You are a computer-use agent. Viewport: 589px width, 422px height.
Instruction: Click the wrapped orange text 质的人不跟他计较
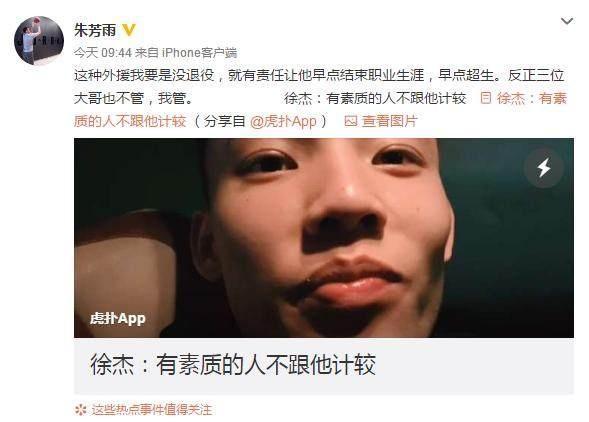[130, 121]
